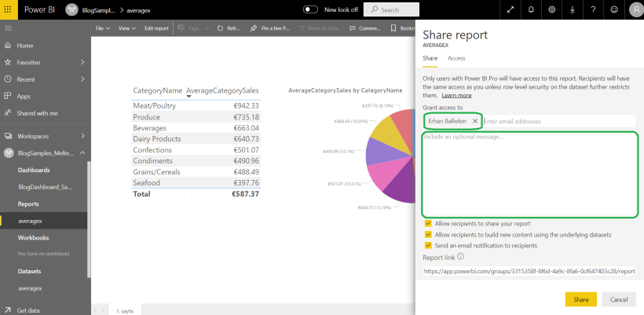The image size is (644, 315).
Task: Collapse the hamburger navigation menu
Action: point(8,28)
